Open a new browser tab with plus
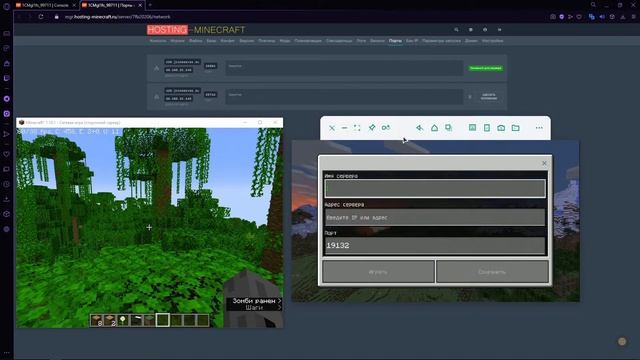Image resolution: width=640 pixels, height=360 pixels. coord(150,5)
